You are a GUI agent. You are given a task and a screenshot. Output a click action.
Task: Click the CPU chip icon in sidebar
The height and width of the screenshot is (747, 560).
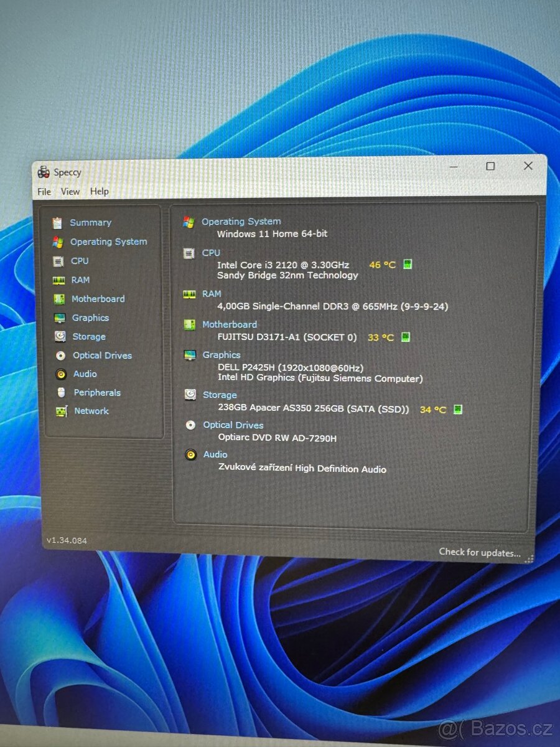coord(58,261)
